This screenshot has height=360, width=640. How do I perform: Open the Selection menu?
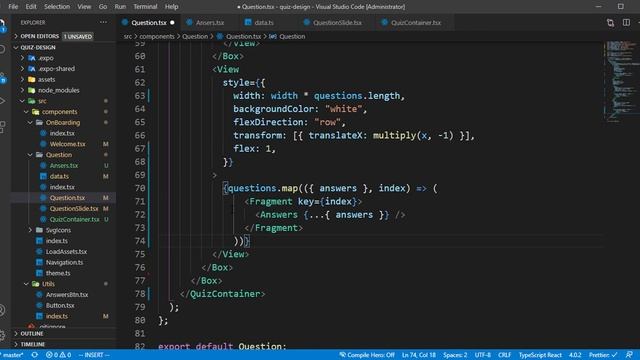(x=57, y=7)
